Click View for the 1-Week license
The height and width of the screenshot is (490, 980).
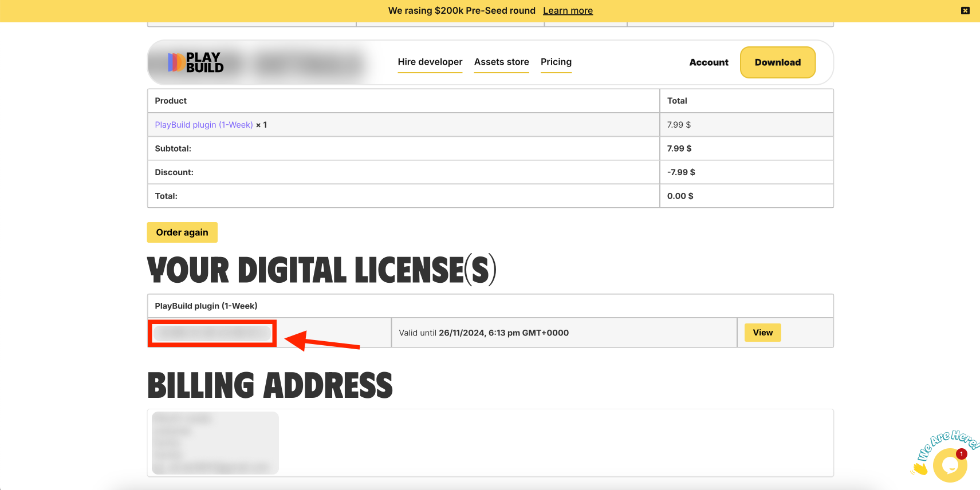pyautogui.click(x=762, y=333)
